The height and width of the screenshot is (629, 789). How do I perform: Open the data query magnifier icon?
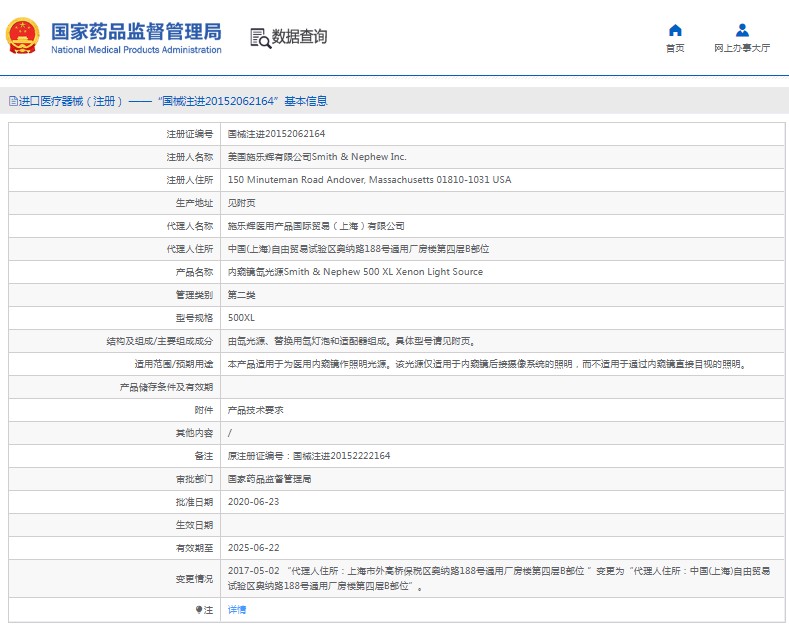coord(261,38)
